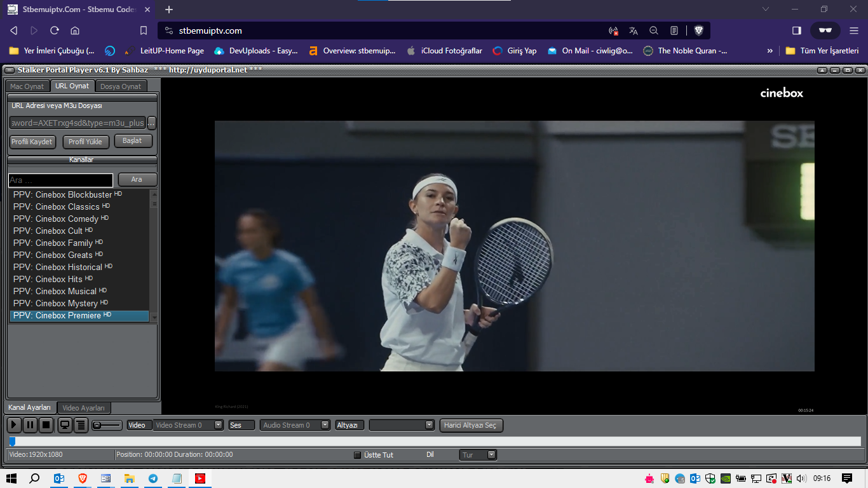Switch to the Mac Oynat tab
The height and width of the screenshot is (488, 868).
(27, 86)
